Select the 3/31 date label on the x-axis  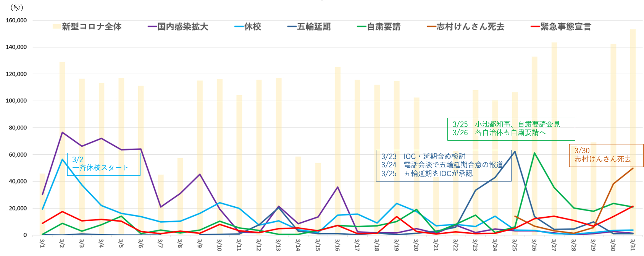pos(633,245)
